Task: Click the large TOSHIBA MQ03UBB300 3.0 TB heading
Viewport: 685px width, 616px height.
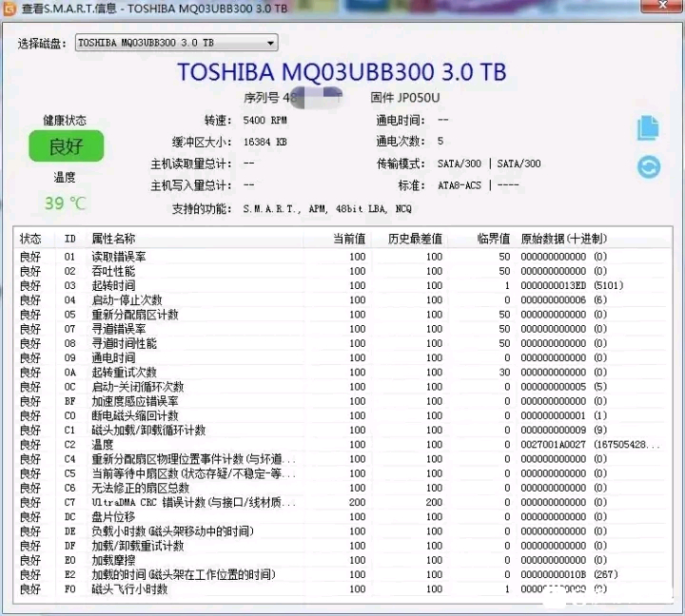Action: [x=342, y=72]
